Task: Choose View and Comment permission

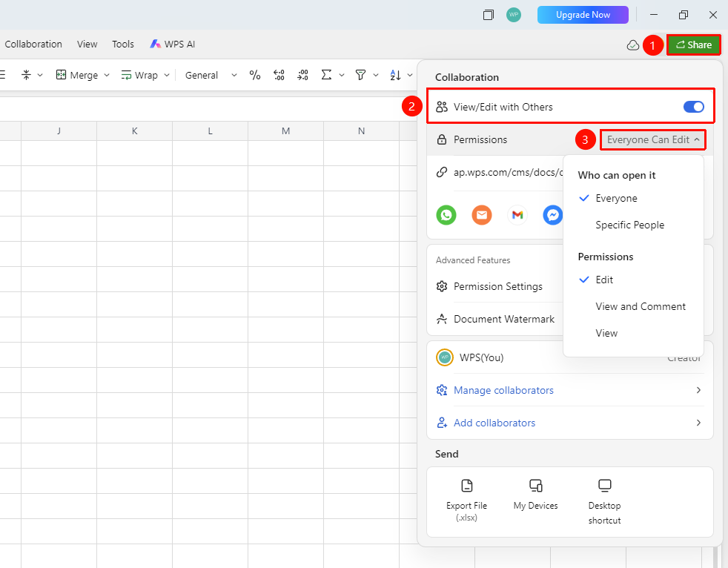Action: click(641, 306)
